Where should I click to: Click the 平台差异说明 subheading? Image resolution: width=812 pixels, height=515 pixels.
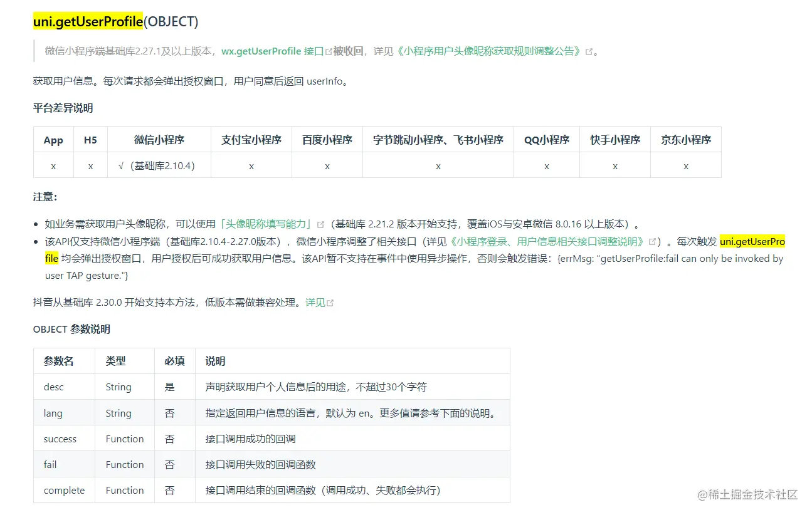tap(63, 108)
